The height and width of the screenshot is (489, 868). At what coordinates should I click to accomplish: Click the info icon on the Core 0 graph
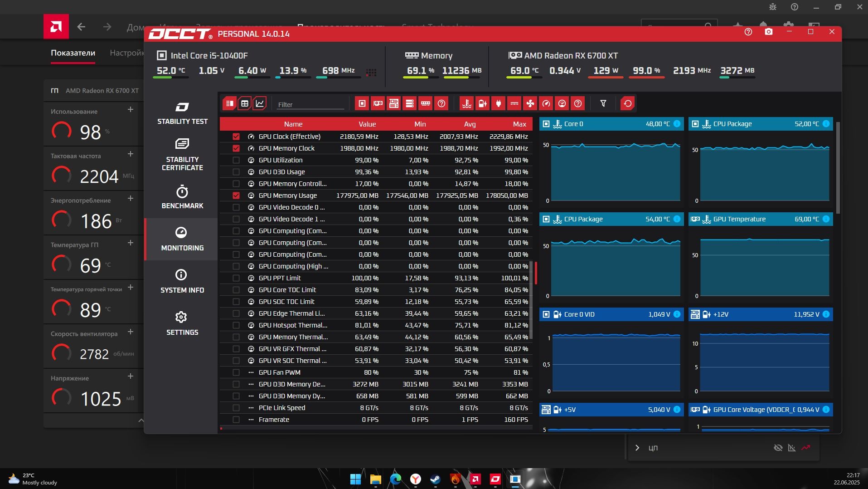pos(677,124)
